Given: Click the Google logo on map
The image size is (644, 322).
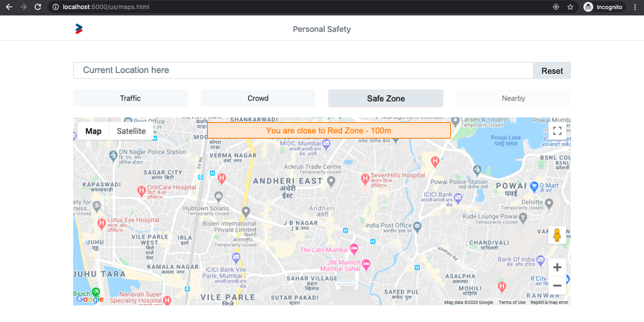Looking at the screenshot, I should point(90,300).
